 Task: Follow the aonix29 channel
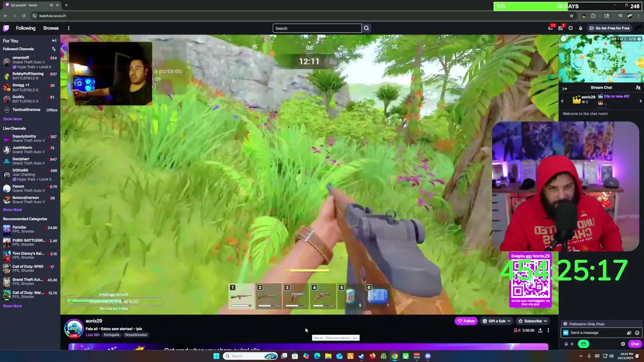[x=466, y=321]
